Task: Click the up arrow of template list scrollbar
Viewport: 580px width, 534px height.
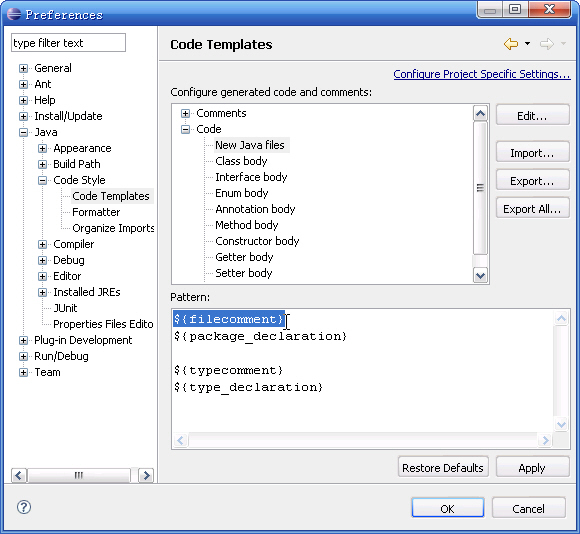Action: [x=480, y=113]
